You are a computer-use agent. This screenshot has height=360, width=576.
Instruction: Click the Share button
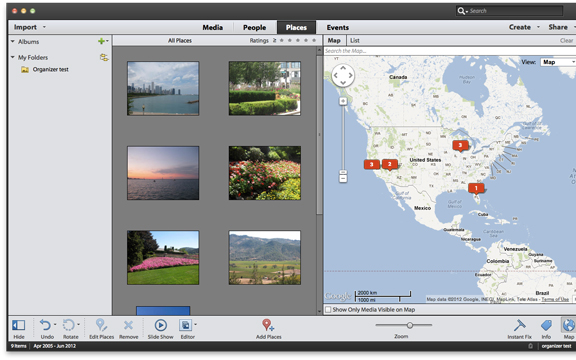point(558,27)
